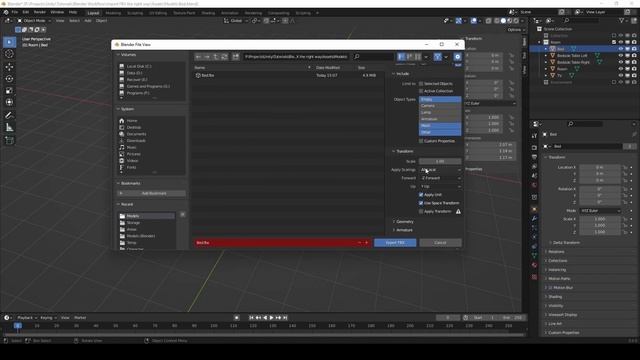
Task: Create a new folder in File View
Action: click(x=236, y=57)
